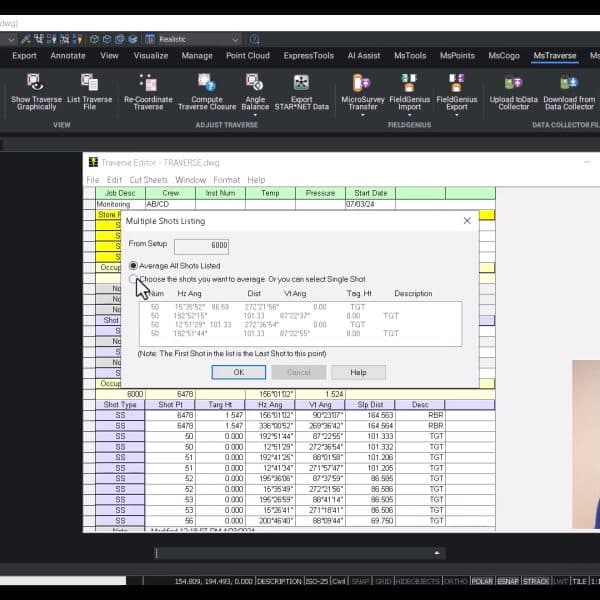Click Compute Traverse Closure icon
This screenshot has width=600, height=600.
[x=206, y=83]
